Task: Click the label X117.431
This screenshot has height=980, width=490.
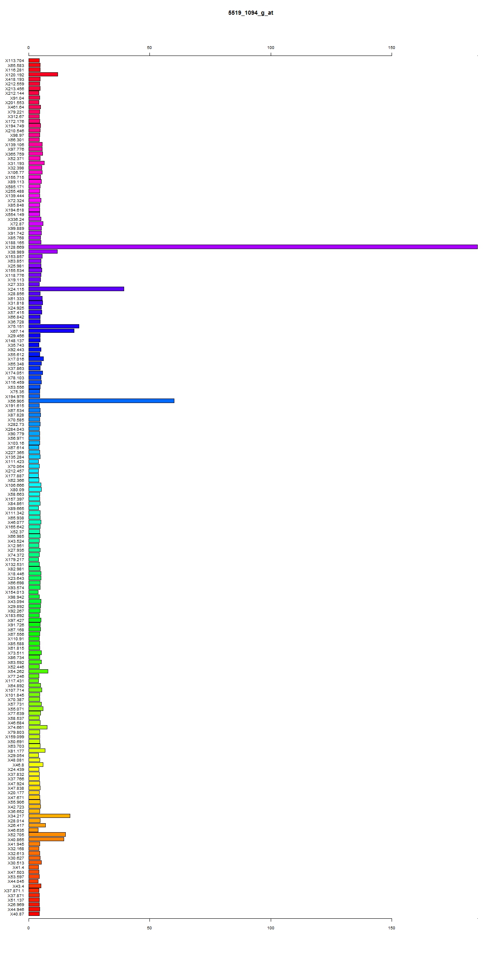Action: coord(15,681)
